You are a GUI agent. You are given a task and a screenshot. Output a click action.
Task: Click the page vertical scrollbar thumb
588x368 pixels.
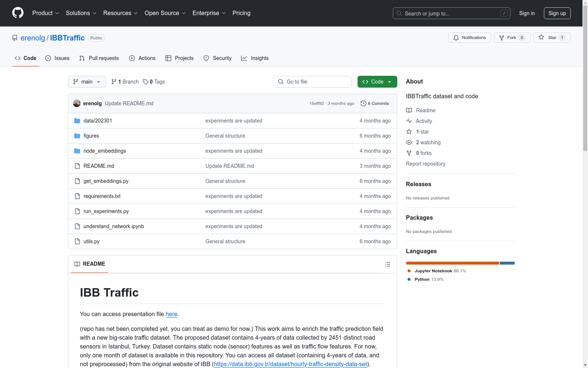[x=585, y=77]
